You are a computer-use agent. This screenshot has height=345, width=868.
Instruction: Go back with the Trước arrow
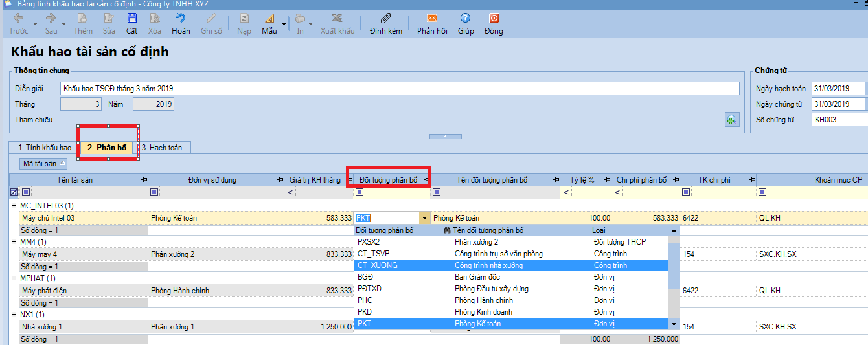[x=19, y=18]
